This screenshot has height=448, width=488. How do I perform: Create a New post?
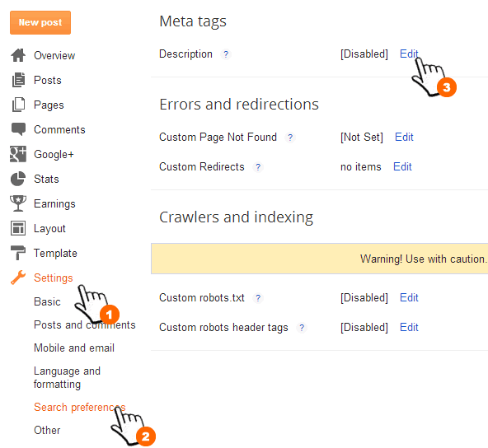click(x=40, y=23)
